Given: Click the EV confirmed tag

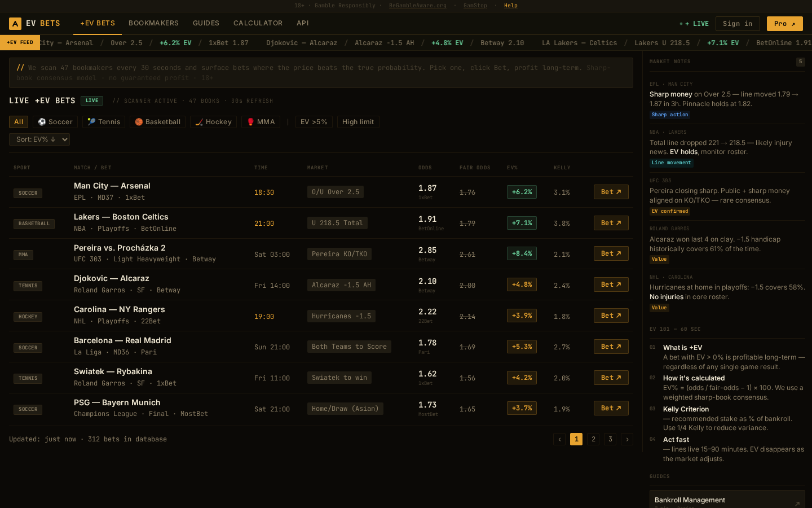Looking at the screenshot, I should pyautogui.click(x=670, y=211).
